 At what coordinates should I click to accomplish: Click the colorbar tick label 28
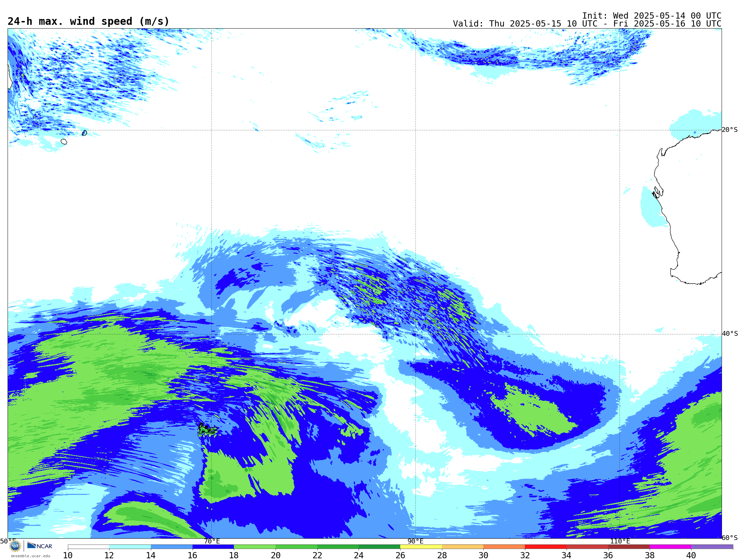(x=442, y=555)
